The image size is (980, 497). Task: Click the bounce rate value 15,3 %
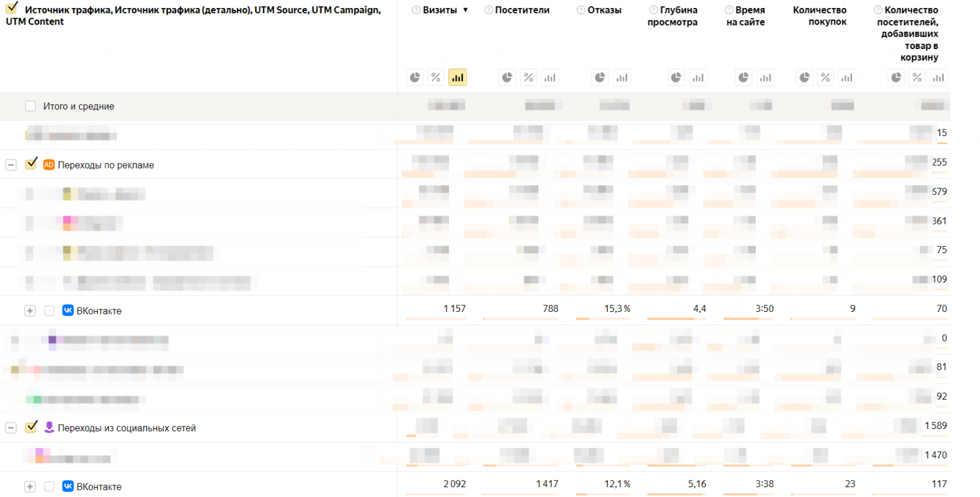click(x=617, y=308)
